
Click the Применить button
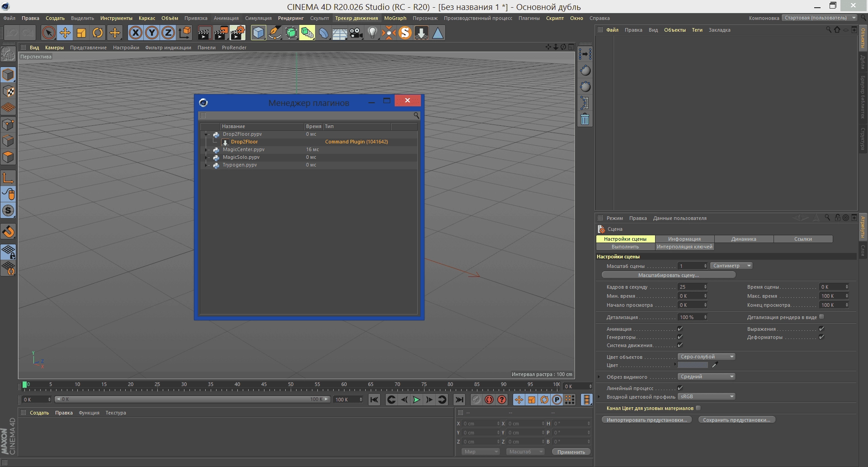click(x=571, y=452)
